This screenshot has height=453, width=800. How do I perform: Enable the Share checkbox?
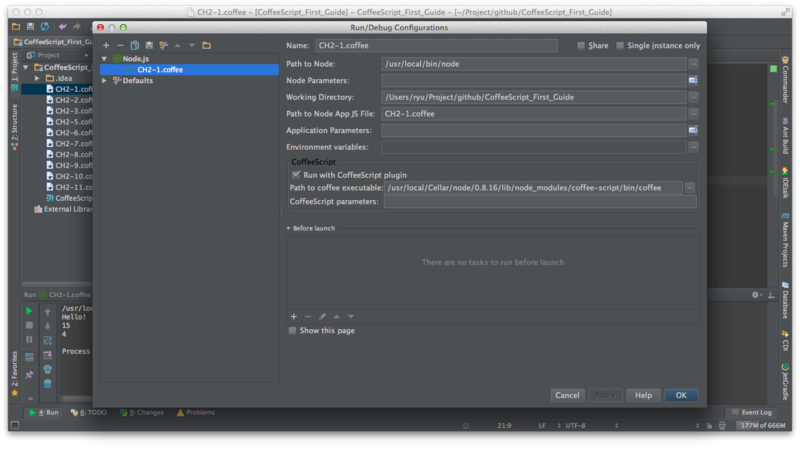581,45
